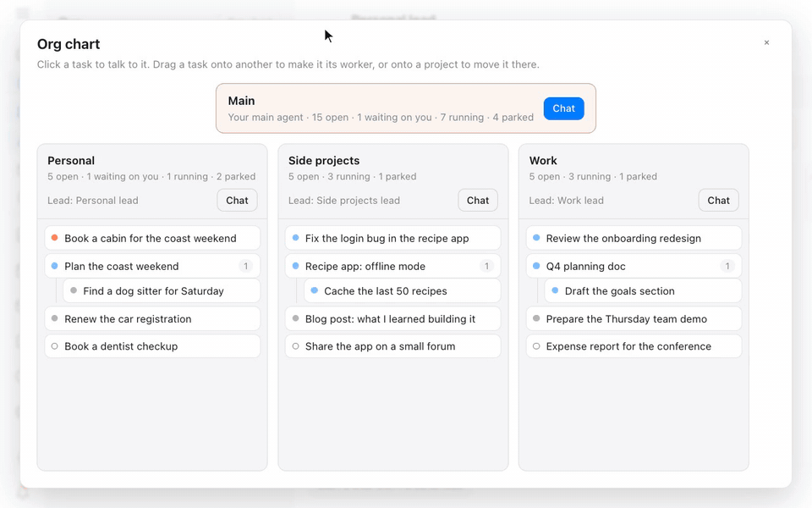Close the Org chart dialog

(x=766, y=42)
